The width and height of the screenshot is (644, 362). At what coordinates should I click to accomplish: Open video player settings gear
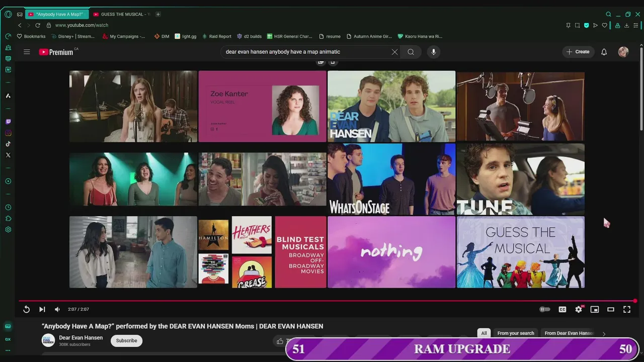[x=579, y=309]
